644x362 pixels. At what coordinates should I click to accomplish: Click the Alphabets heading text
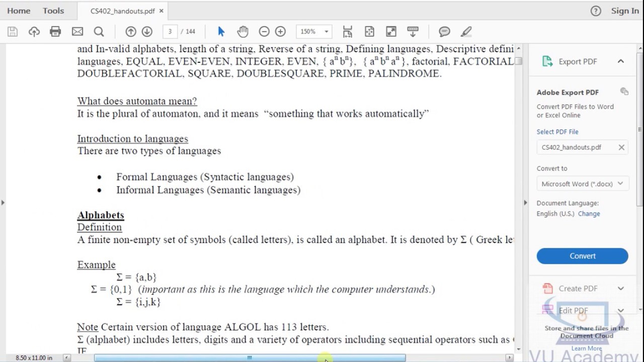(x=101, y=215)
